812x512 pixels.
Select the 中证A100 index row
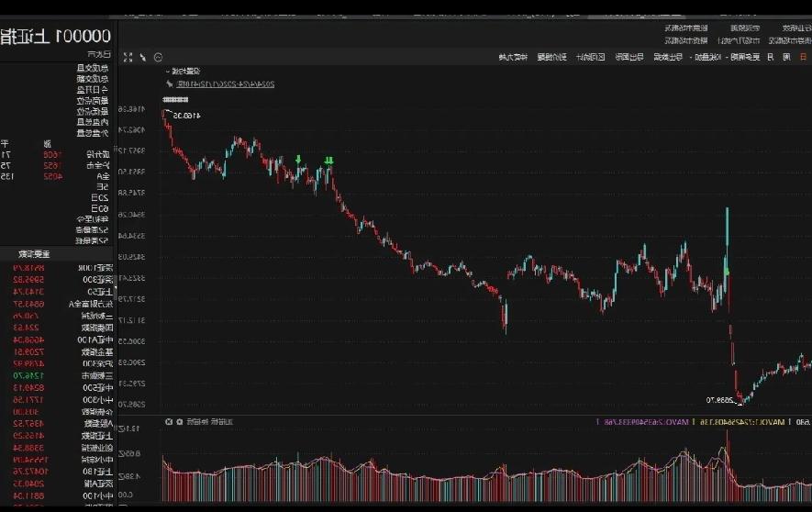click(x=57, y=340)
